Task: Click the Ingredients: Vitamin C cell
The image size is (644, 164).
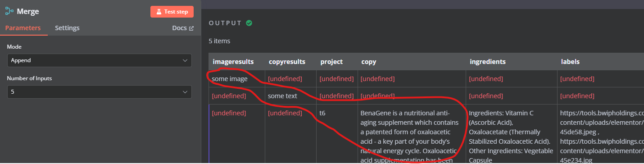Action: [x=512, y=134]
